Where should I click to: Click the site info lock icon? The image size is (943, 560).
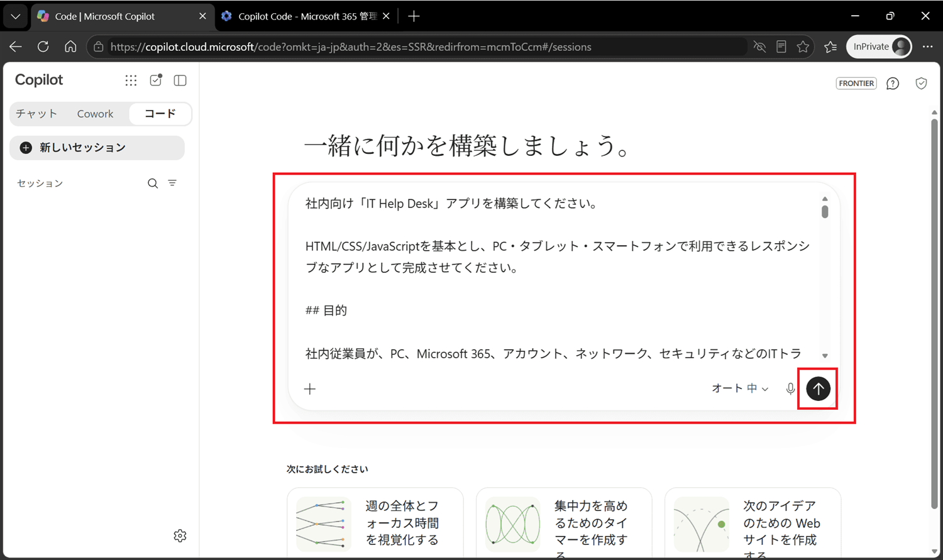click(x=99, y=47)
